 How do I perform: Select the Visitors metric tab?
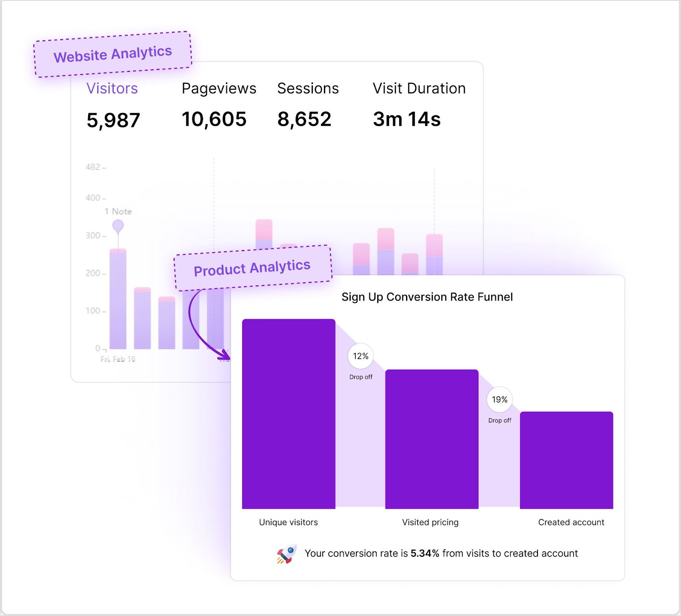[112, 88]
